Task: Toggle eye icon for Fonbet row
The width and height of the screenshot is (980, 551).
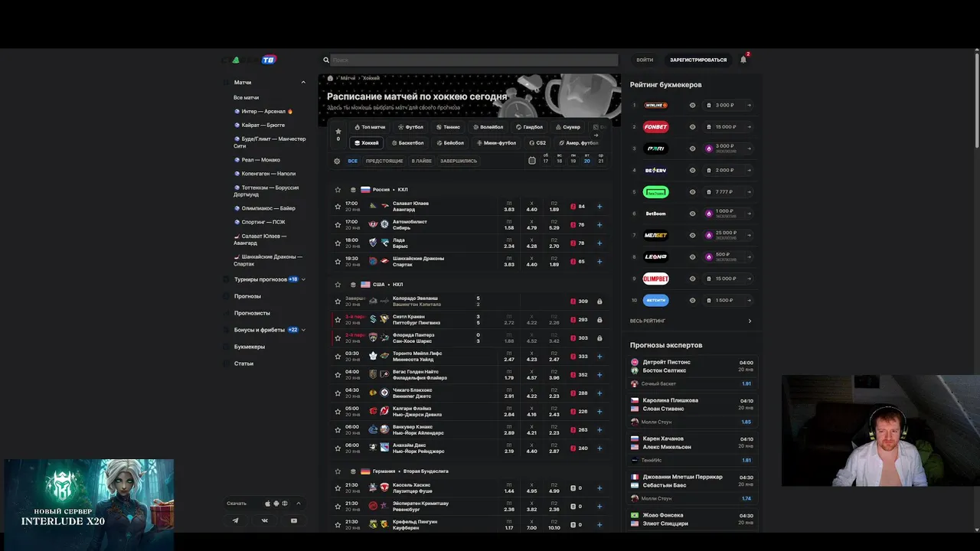Action: [692, 127]
